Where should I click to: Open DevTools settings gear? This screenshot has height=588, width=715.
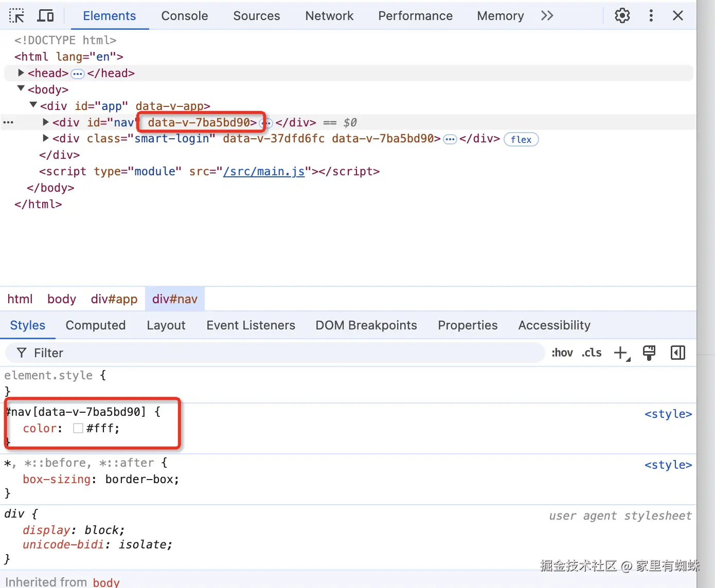click(622, 16)
